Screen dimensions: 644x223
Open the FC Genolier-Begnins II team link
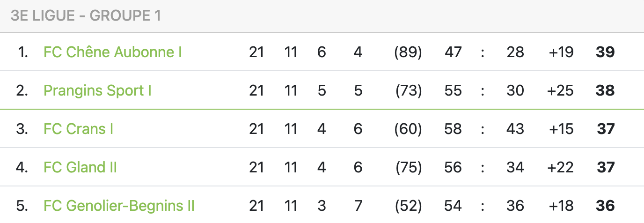click(x=119, y=206)
